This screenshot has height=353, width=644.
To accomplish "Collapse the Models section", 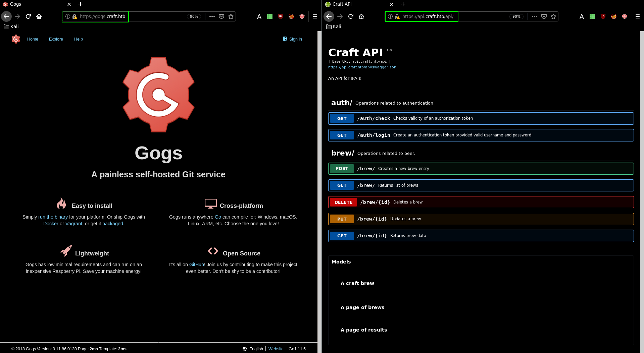I will (x=481, y=262).
